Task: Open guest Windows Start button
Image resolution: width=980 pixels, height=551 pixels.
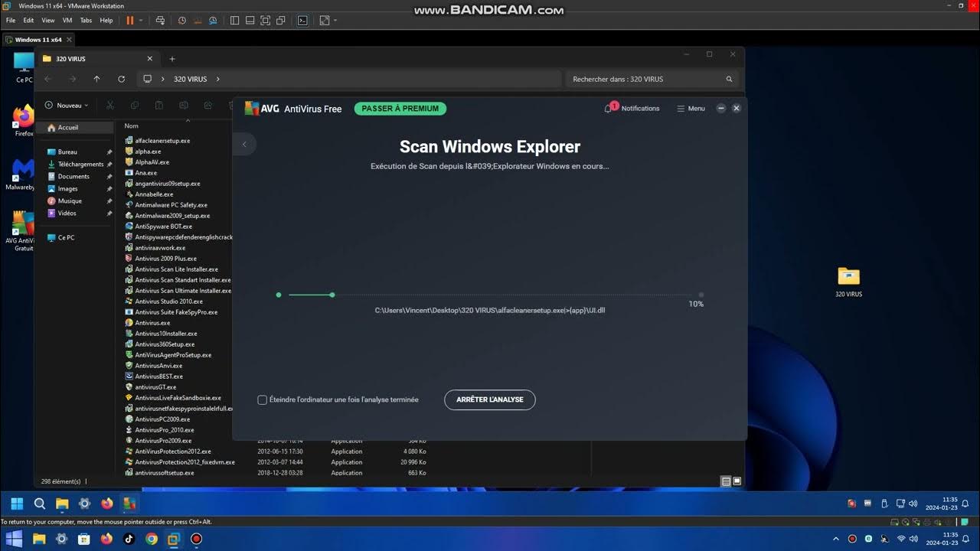Action: (17, 504)
